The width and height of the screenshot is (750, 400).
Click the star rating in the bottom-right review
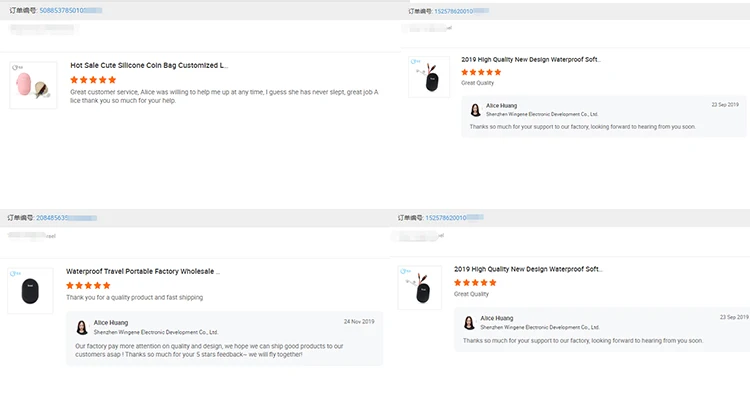[x=476, y=283]
